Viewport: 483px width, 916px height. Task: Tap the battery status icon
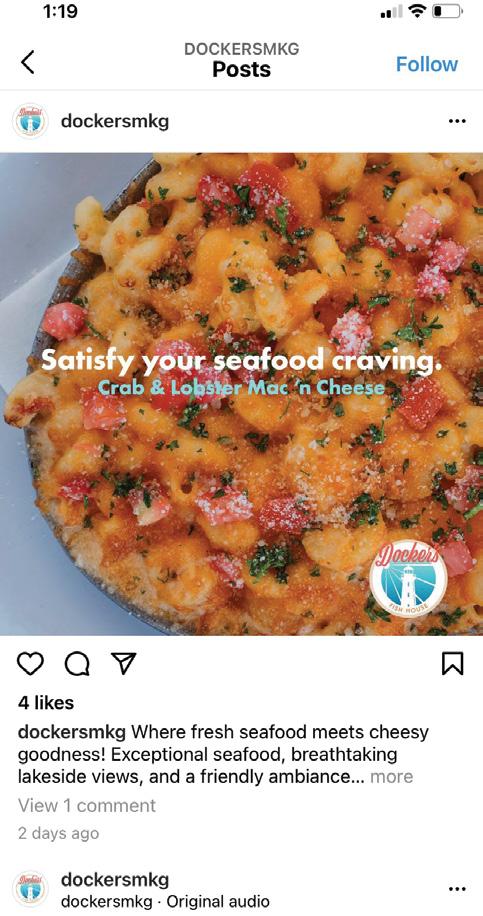point(448,11)
